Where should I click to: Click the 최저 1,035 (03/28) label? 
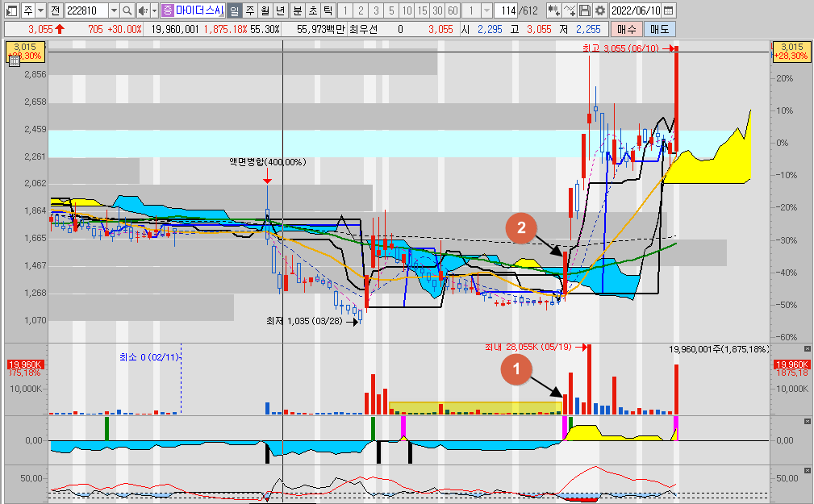(304, 321)
